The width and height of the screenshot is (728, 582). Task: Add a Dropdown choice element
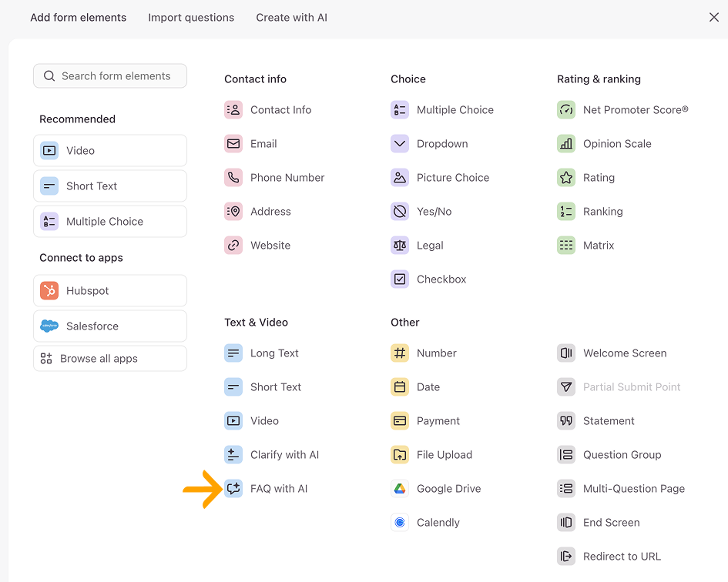click(429, 143)
